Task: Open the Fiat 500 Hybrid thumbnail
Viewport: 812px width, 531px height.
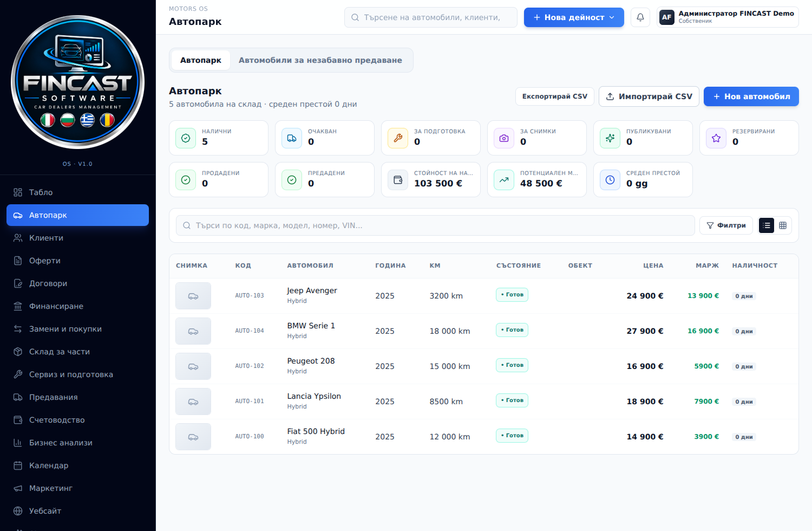Action: (x=193, y=437)
